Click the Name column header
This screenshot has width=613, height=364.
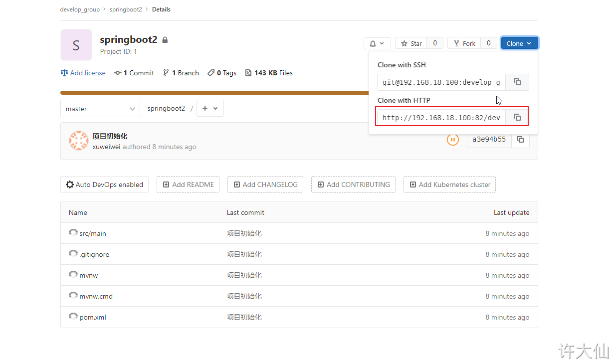78,212
